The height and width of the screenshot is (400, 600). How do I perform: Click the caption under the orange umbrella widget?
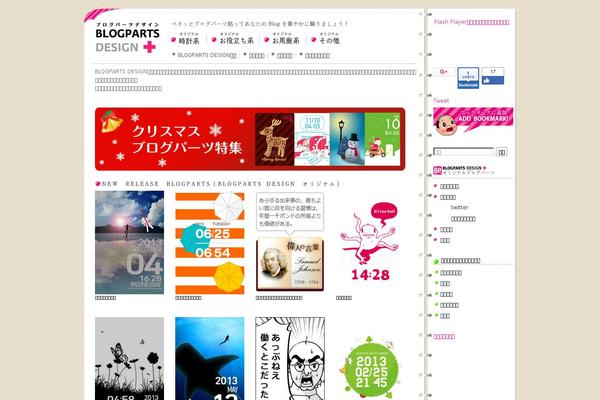188,298
